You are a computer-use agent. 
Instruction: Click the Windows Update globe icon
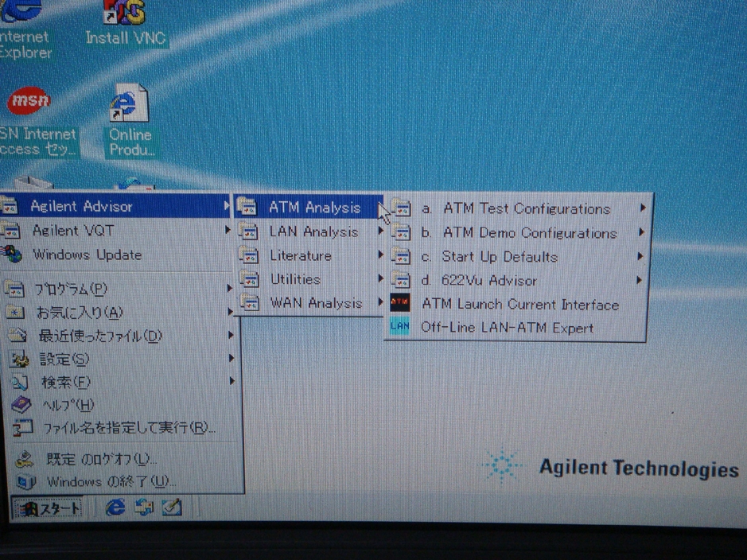[x=11, y=255]
